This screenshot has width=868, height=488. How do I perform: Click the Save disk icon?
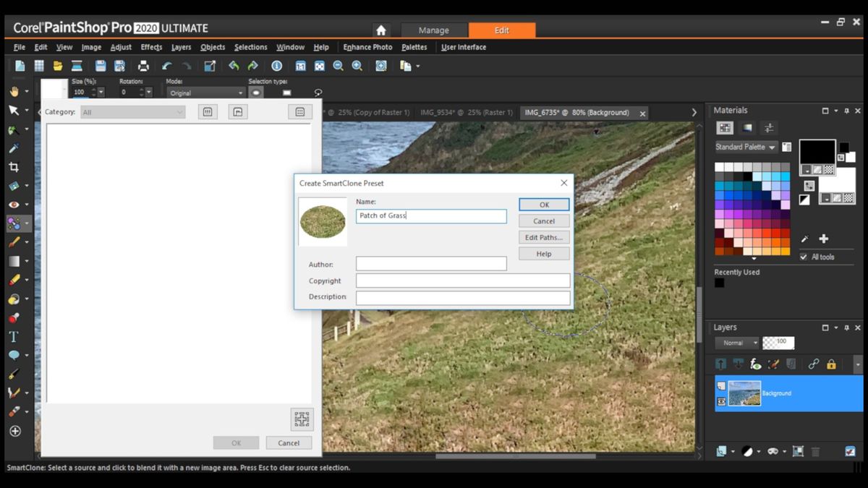[x=101, y=66]
